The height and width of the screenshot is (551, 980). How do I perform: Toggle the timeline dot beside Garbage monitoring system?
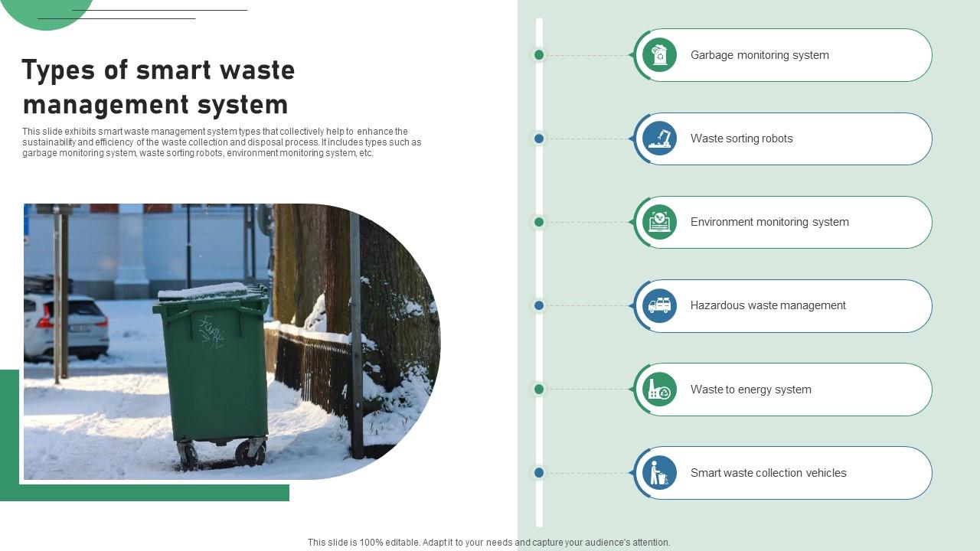click(x=538, y=54)
